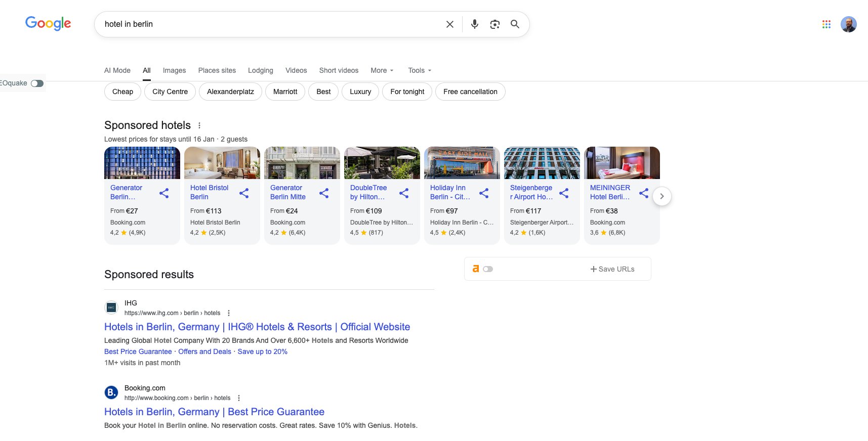Viewport: 868px width, 441px height.
Task: Open the MEININGER Hotel room thumbnail
Action: (622, 163)
